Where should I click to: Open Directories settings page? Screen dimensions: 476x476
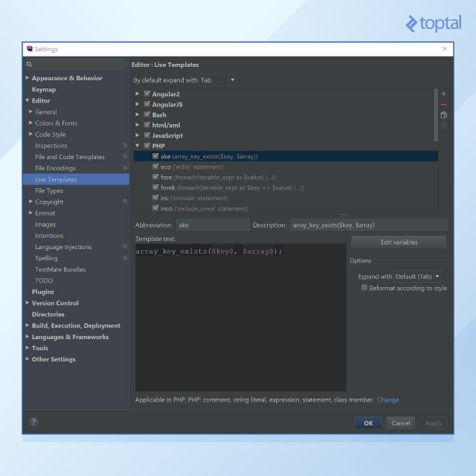click(48, 314)
